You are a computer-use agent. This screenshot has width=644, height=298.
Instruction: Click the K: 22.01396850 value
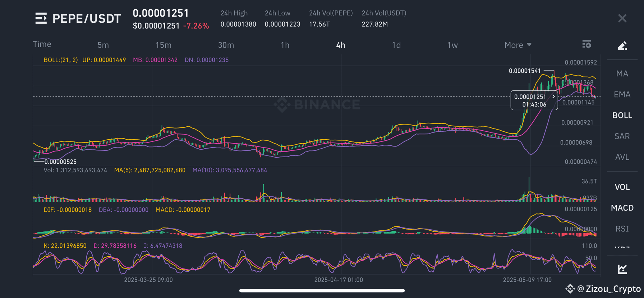pos(65,246)
